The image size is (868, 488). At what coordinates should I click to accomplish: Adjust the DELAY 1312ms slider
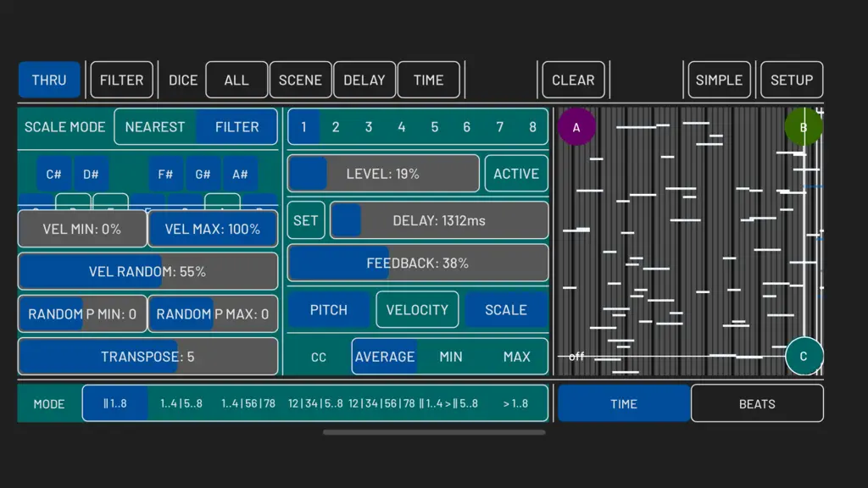439,220
